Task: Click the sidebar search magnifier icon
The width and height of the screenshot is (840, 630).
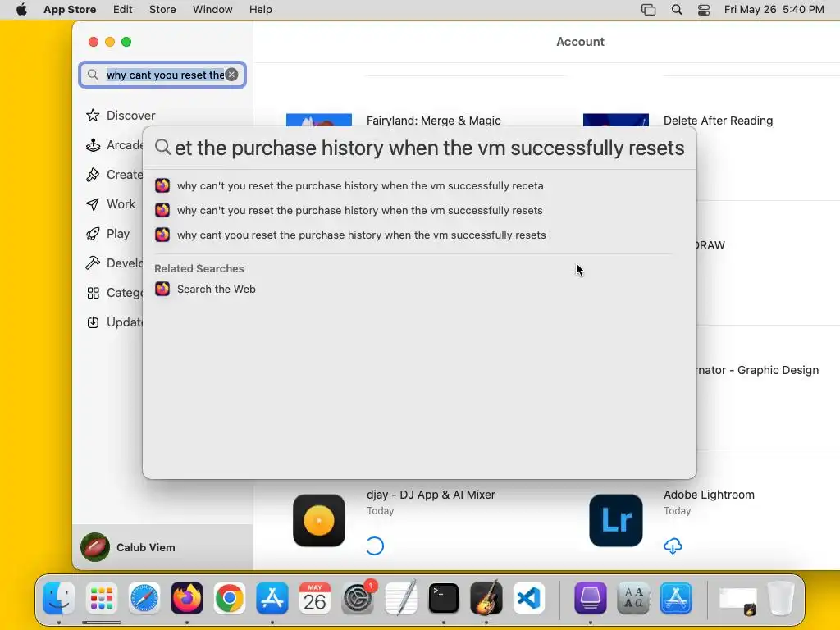Action: click(x=93, y=75)
